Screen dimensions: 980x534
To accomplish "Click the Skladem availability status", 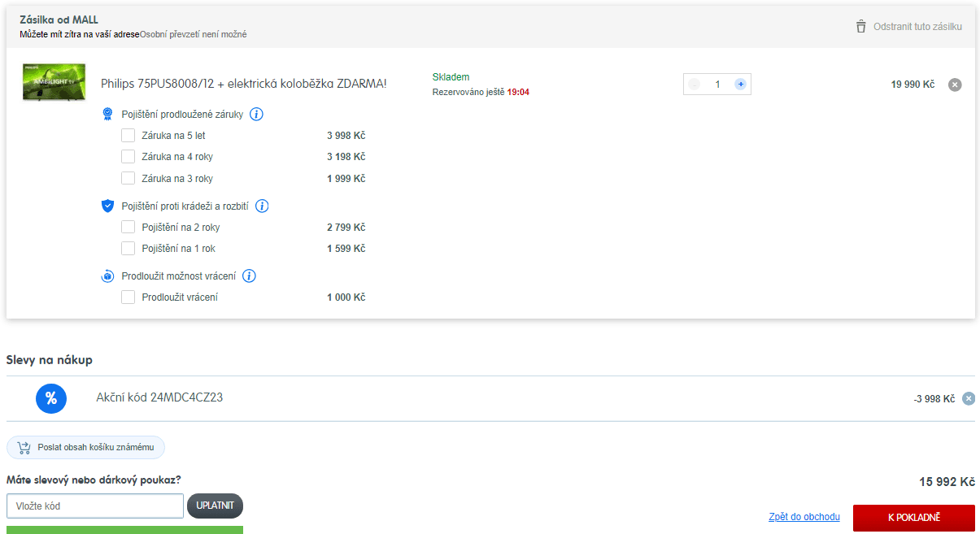I will [x=451, y=77].
